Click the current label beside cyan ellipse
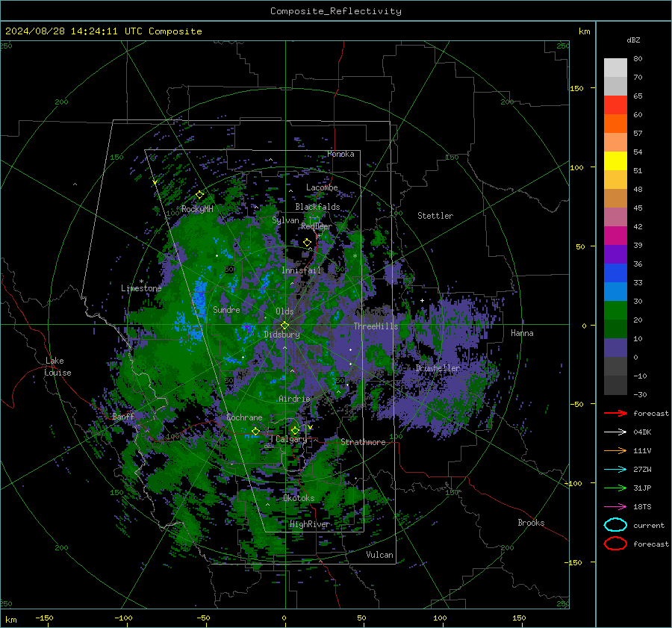Image resolution: width=672 pixels, height=628 pixels. pos(649,525)
